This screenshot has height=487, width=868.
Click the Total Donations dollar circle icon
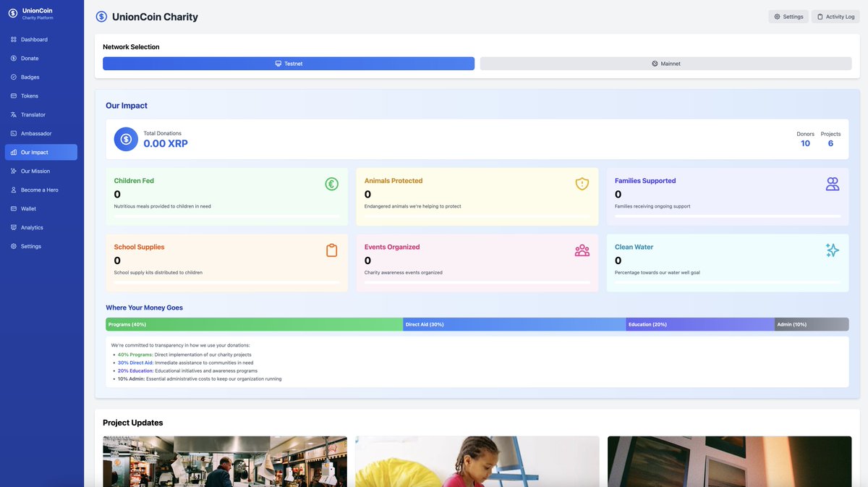click(126, 139)
